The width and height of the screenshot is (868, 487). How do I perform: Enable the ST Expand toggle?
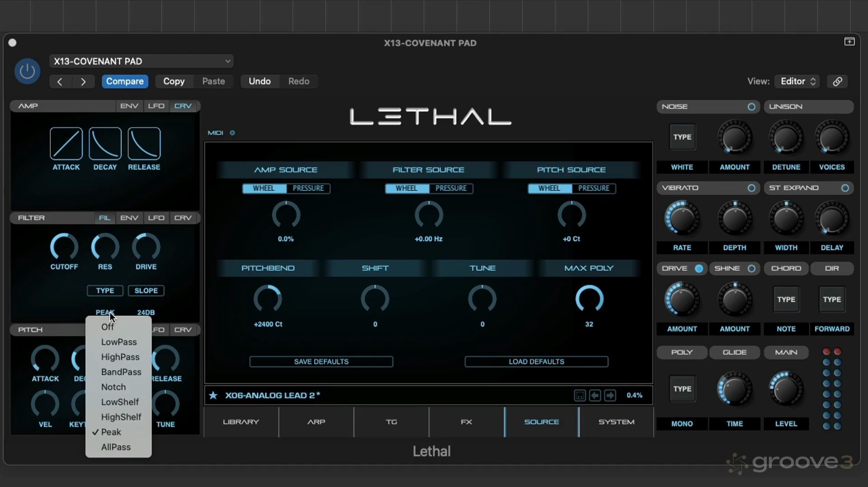pos(845,188)
